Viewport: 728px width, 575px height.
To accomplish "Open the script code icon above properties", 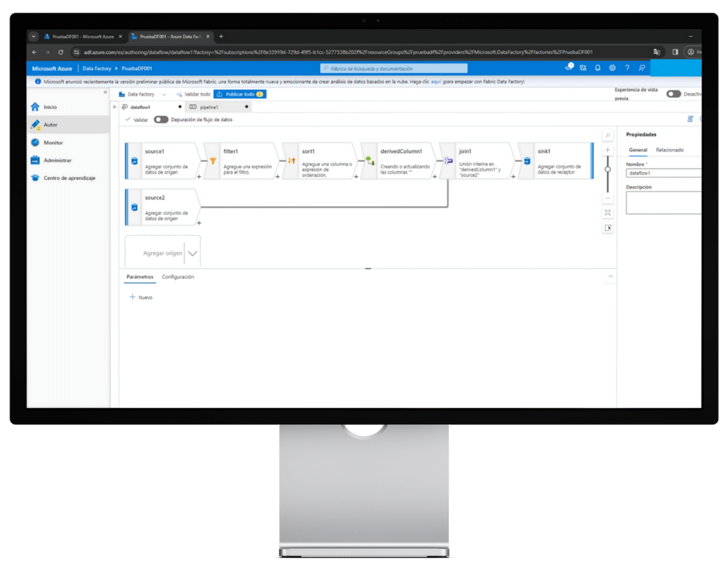I will [x=690, y=119].
